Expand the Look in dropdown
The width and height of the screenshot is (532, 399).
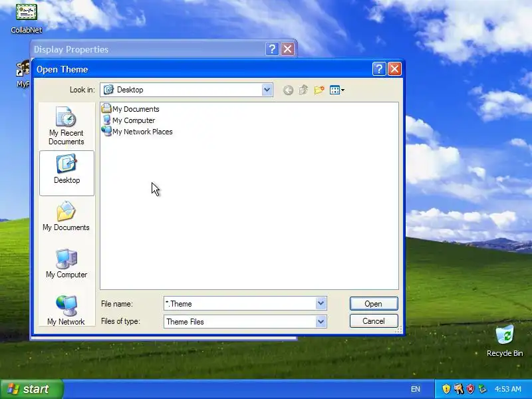point(267,90)
